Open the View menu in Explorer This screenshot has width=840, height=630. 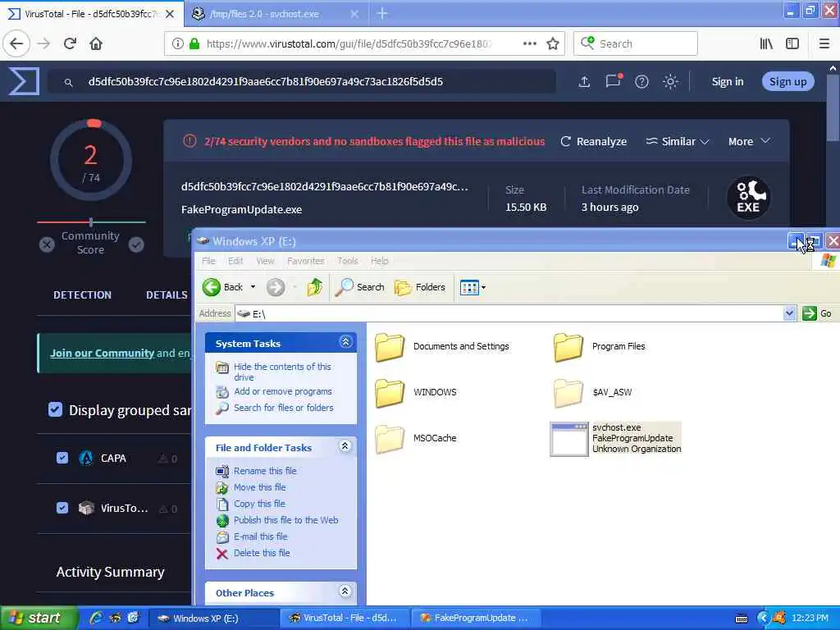(x=265, y=261)
